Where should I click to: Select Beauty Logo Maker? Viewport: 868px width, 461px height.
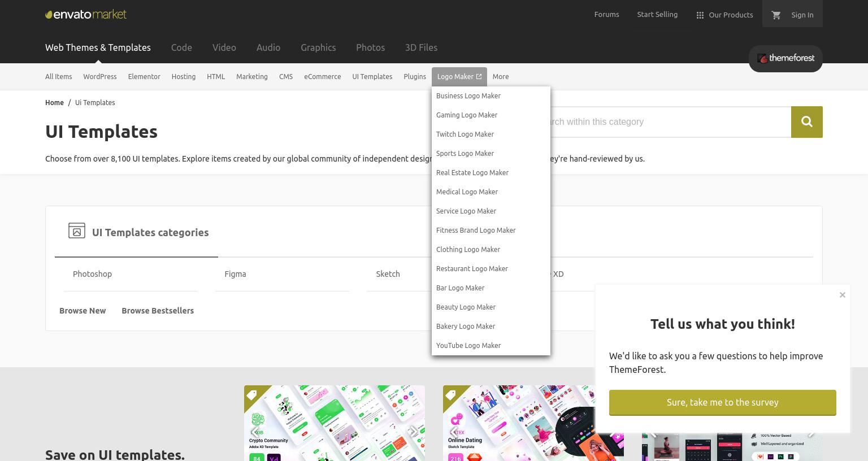[x=491, y=307]
